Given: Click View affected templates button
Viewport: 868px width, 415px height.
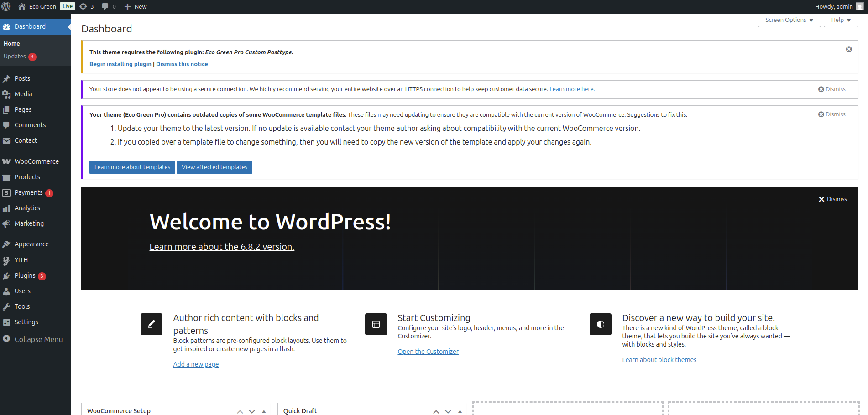Looking at the screenshot, I should pyautogui.click(x=214, y=167).
